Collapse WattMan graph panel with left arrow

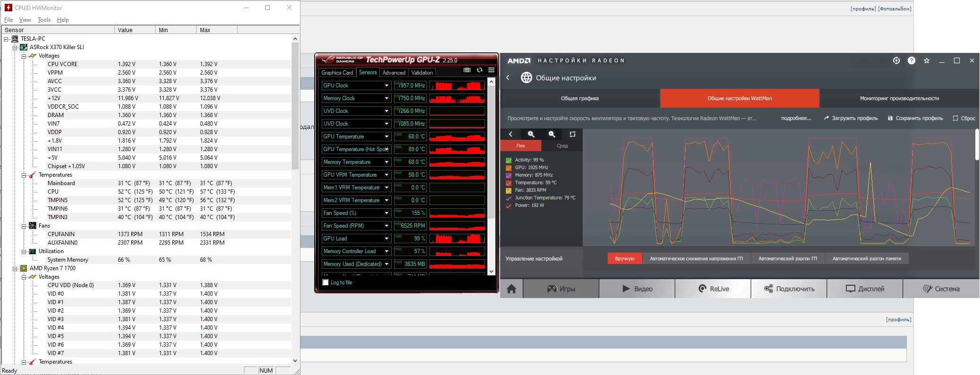coord(511,134)
